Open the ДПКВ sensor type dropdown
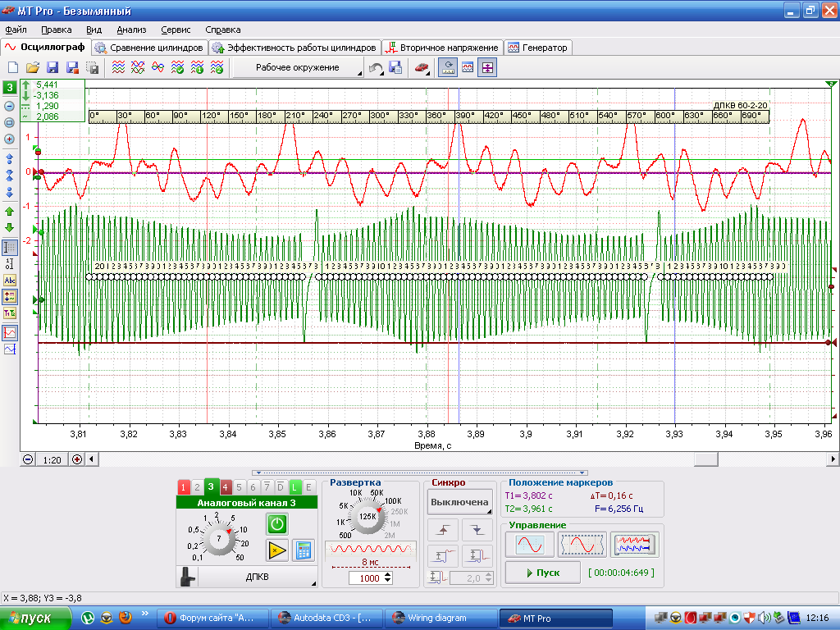 [258, 577]
